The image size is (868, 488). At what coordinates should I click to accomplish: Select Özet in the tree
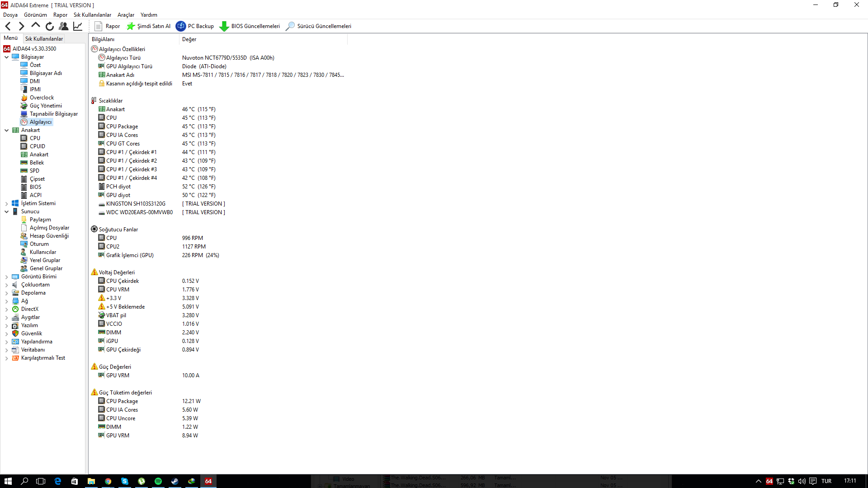[35, 65]
